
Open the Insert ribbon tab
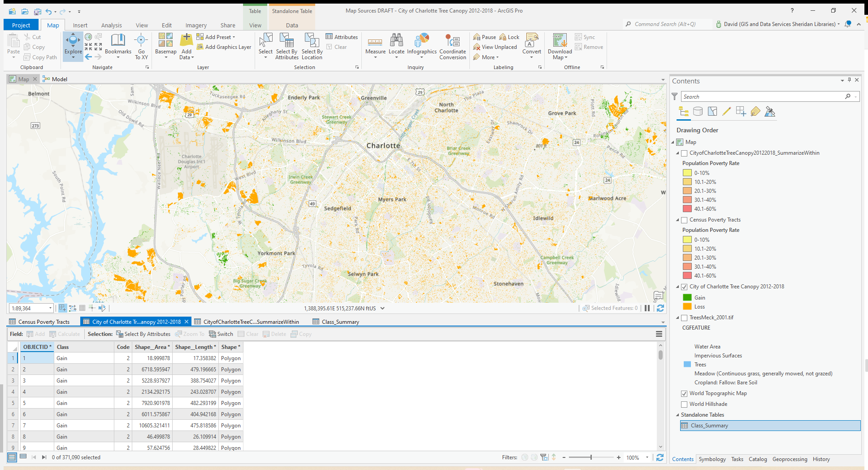[80, 25]
